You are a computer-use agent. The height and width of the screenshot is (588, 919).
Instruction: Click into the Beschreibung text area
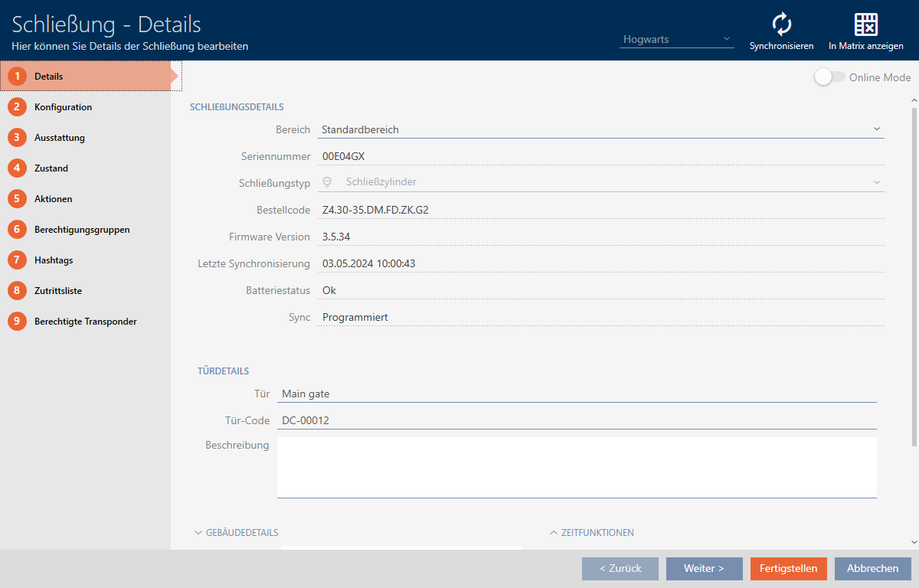pyautogui.click(x=576, y=467)
